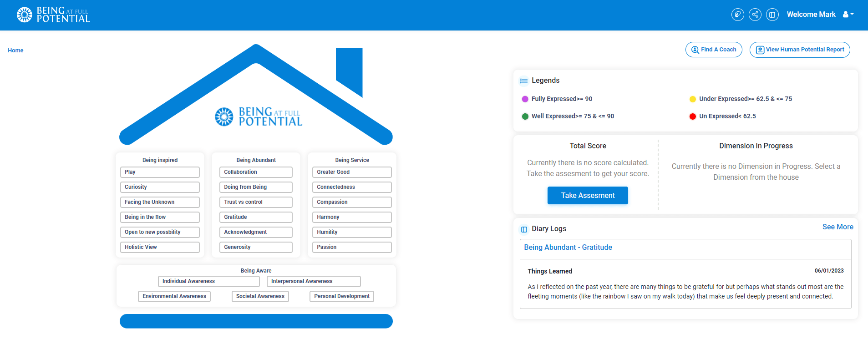The height and width of the screenshot is (339, 868).
Task: Select the Harmony dimension
Action: (x=352, y=217)
